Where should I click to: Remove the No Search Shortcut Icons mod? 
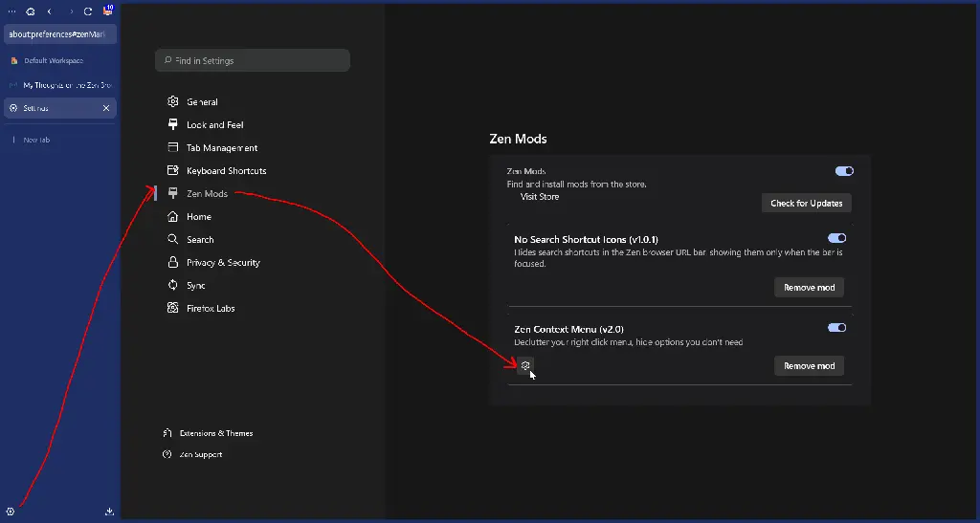pyautogui.click(x=810, y=287)
